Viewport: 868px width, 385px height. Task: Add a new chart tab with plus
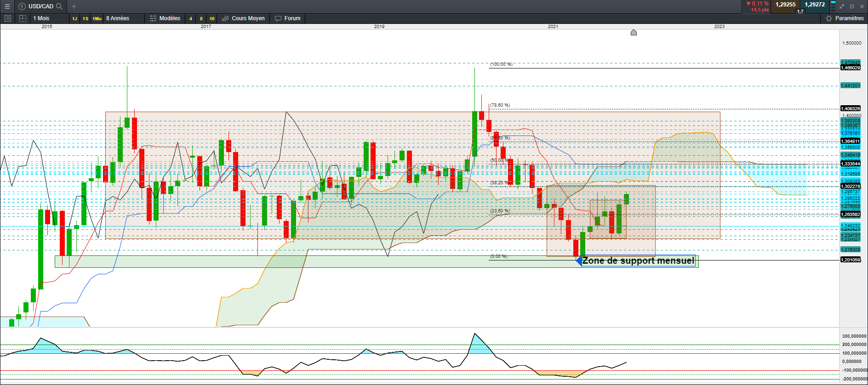click(x=74, y=6)
